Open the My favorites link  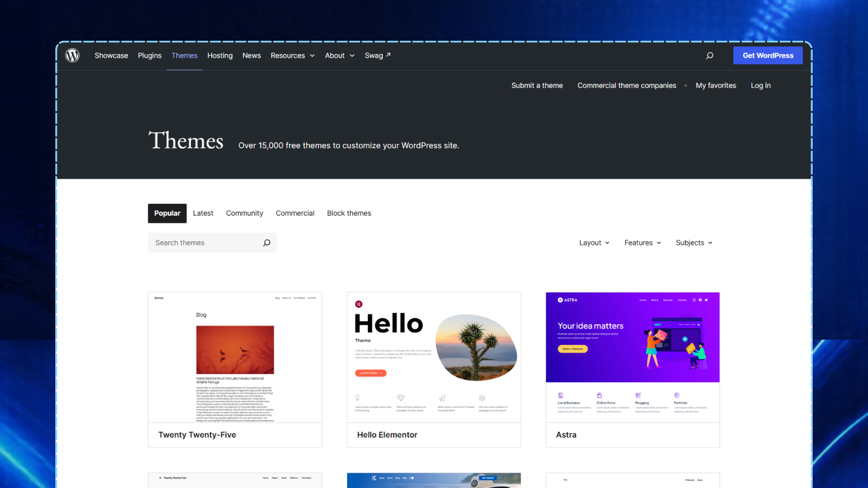point(716,85)
